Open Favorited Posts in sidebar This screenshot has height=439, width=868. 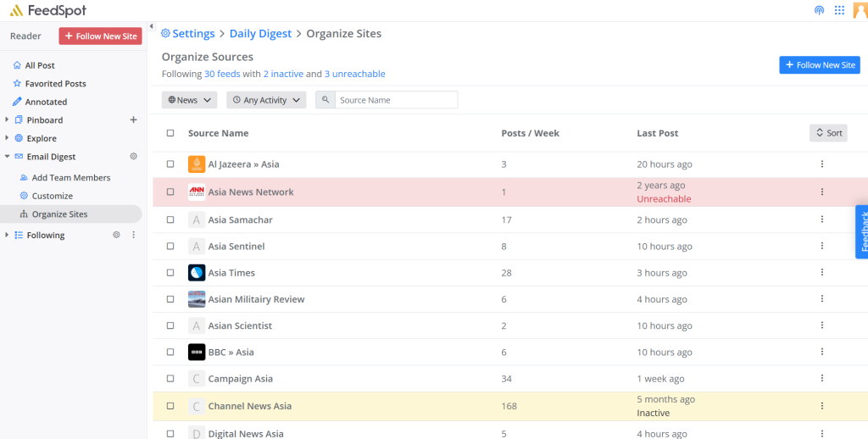55,84
